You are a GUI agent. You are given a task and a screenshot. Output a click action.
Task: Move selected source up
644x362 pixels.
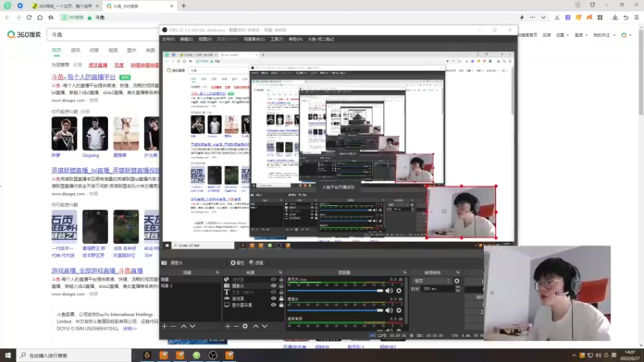(x=255, y=327)
